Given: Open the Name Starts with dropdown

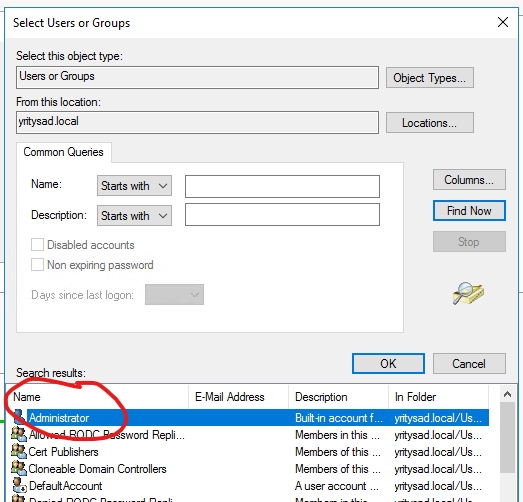Looking at the screenshot, I should tap(134, 186).
